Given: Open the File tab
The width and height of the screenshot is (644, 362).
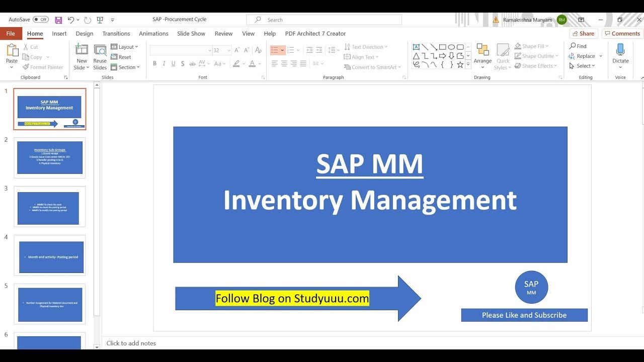Looking at the screenshot, I should (11, 34).
